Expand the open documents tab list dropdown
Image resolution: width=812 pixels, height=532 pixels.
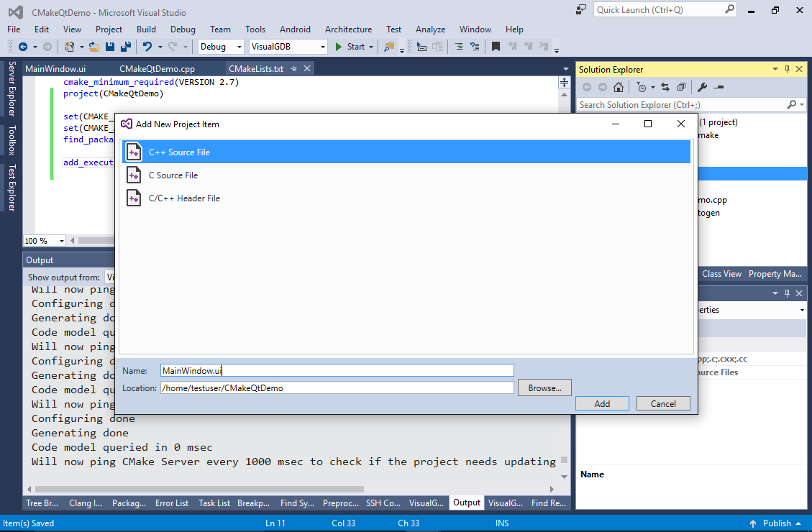pyautogui.click(x=565, y=69)
